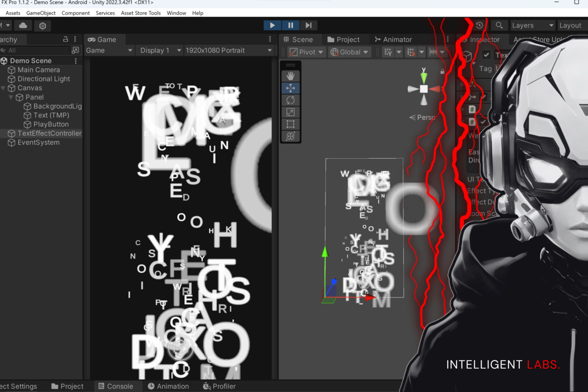Image resolution: width=588 pixels, height=392 pixels.
Task: Open the Global handle rotation dropdown
Action: click(x=350, y=52)
